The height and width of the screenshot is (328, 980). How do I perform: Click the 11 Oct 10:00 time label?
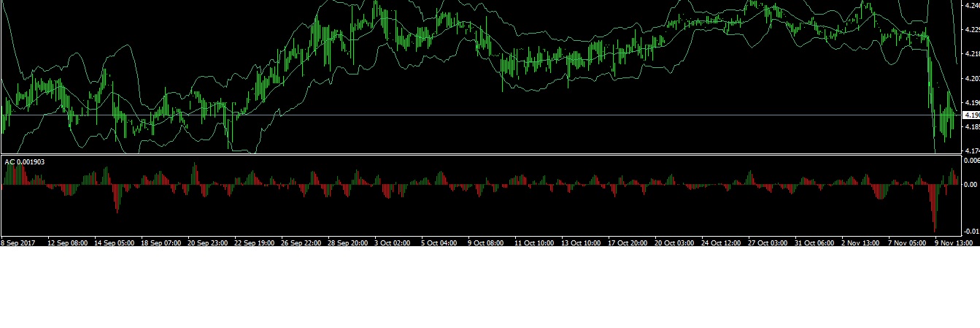(x=535, y=242)
